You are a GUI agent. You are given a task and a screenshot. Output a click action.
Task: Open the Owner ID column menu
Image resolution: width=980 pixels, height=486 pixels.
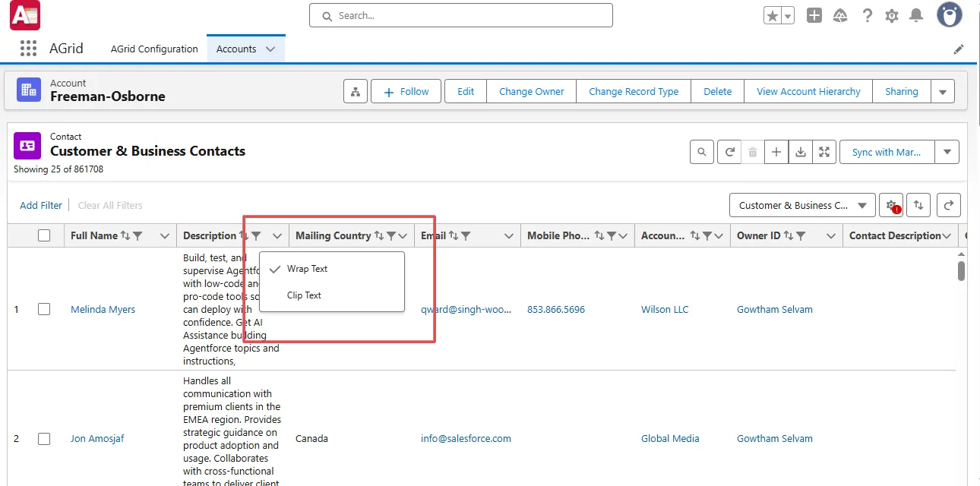[x=831, y=235]
